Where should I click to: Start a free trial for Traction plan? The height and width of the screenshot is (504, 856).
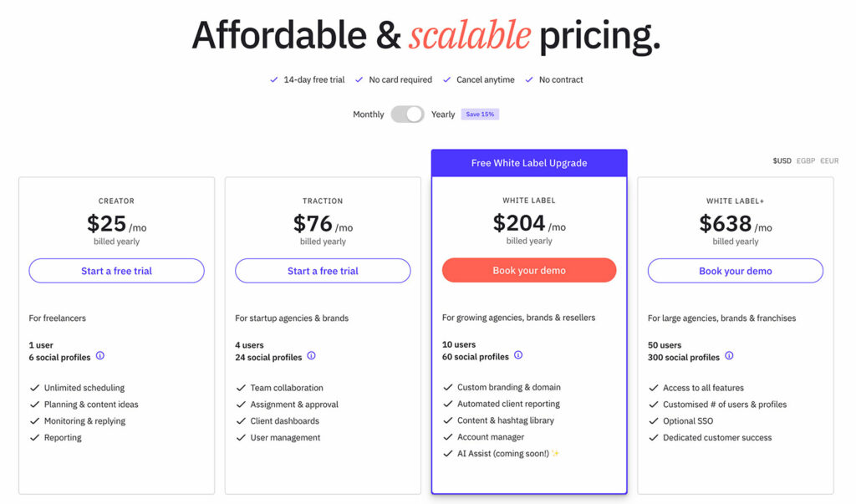coord(323,271)
